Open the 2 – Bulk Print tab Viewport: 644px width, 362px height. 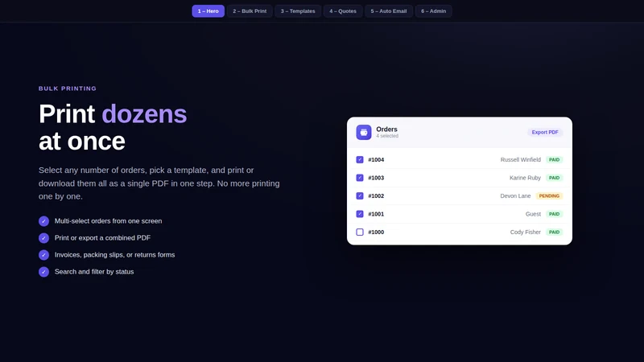click(x=250, y=11)
